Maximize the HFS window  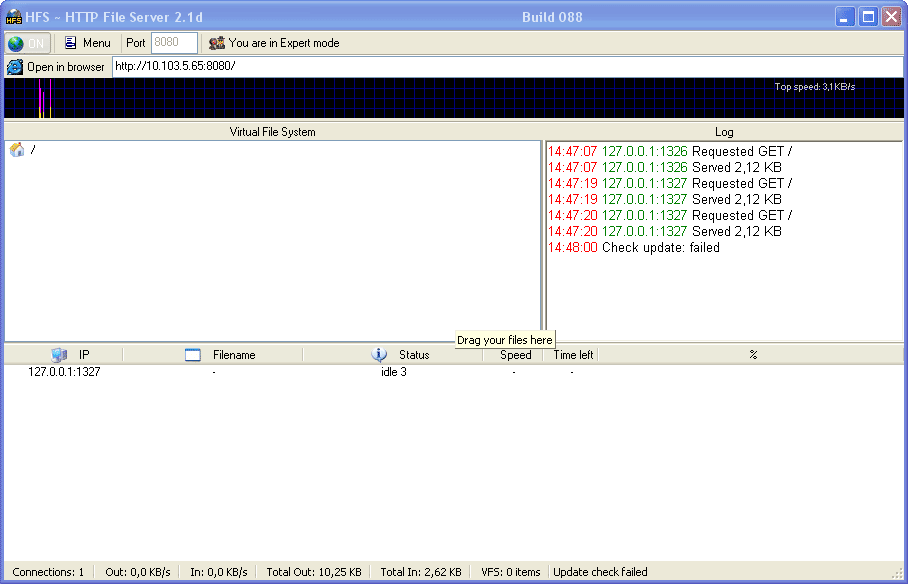tap(868, 17)
